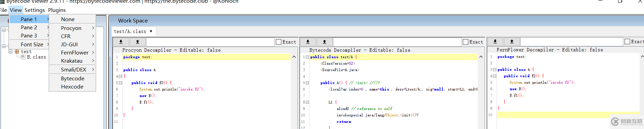The width and height of the screenshot is (644, 129).
Task: Open the View menu
Action: click(x=16, y=10)
